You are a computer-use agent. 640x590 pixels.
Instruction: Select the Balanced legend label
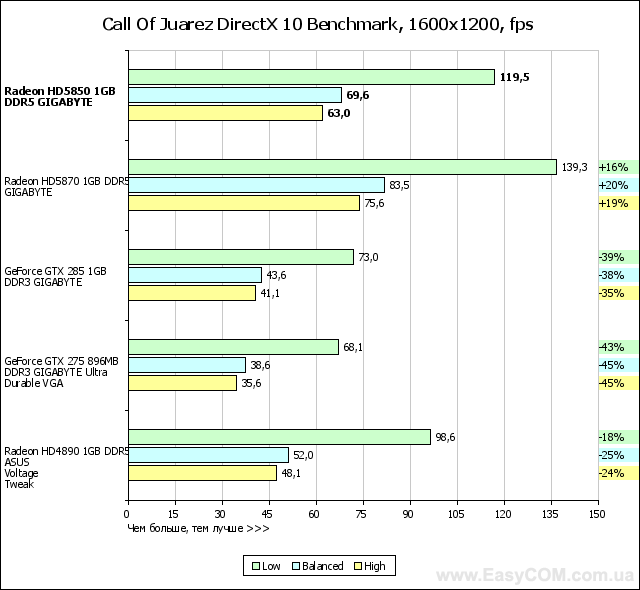tap(322, 566)
